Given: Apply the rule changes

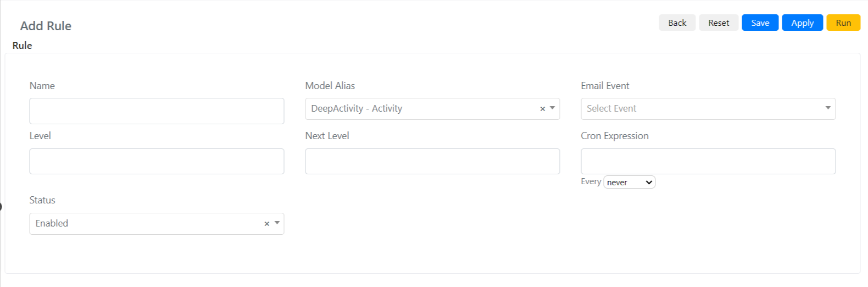Looking at the screenshot, I should point(802,23).
